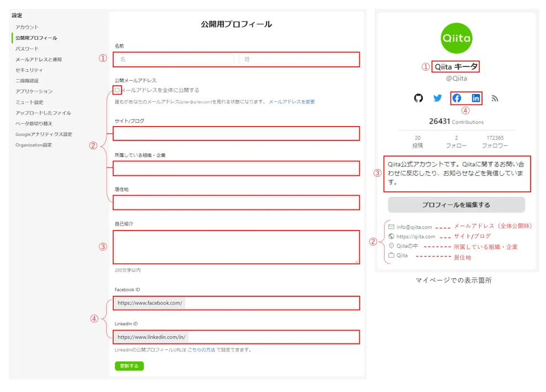Click the GitHub icon on profile card

(x=418, y=98)
